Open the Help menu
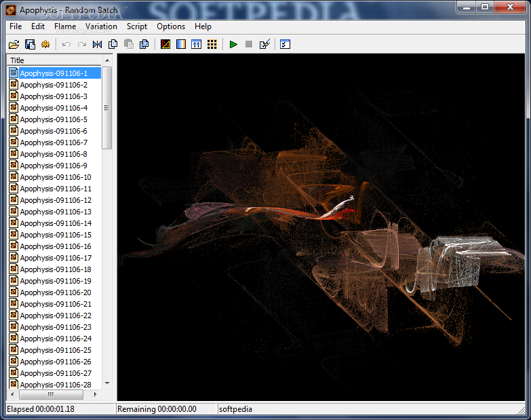This screenshot has width=531, height=420. (203, 26)
